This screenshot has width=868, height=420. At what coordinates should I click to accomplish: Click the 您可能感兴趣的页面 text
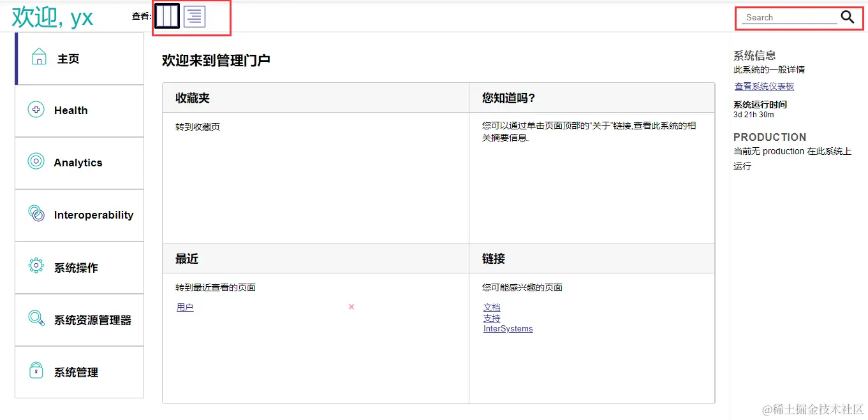click(x=522, y=287)
